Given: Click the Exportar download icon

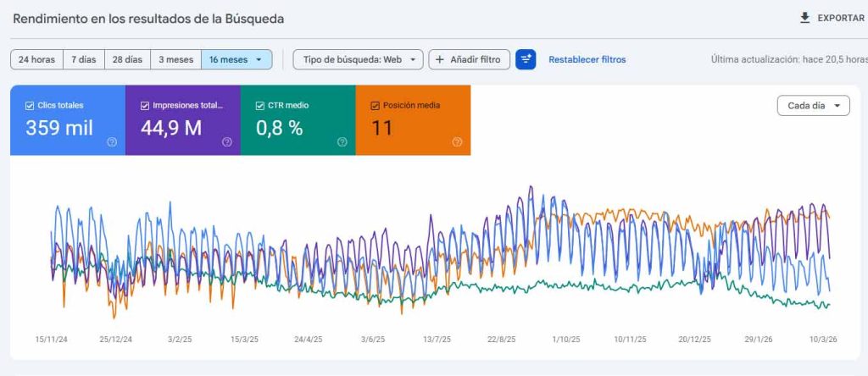Looking at the screenshot, I should tap(805, 18).
